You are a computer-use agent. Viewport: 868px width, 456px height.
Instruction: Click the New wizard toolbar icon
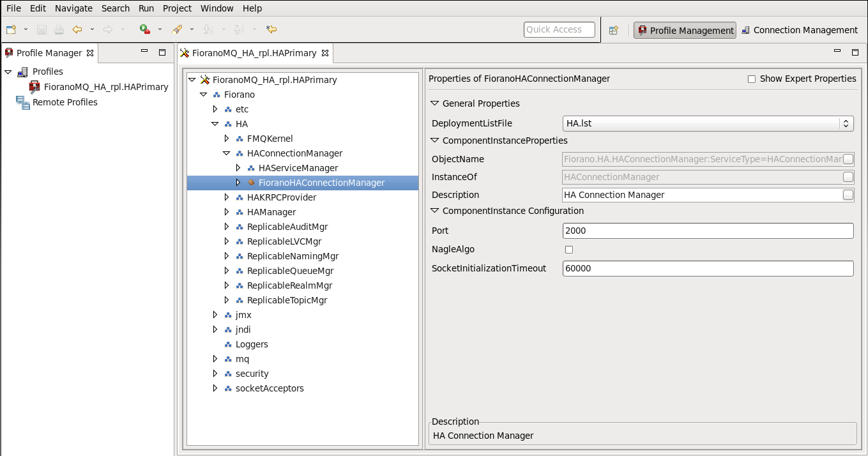click(11, 29)
